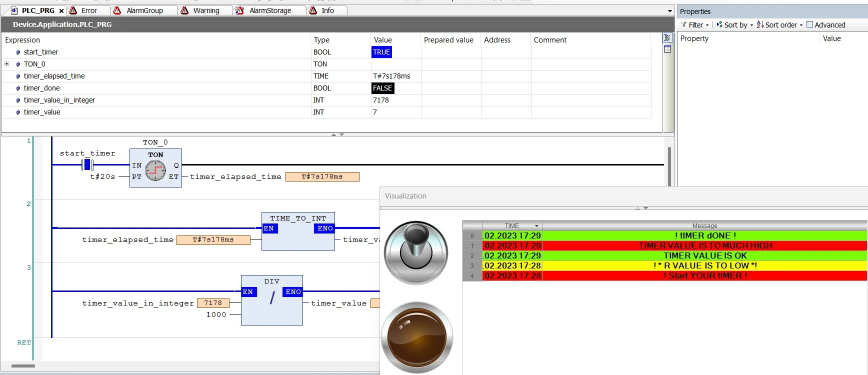Click the Warning tab alarm triangle icon
Viewport: 868px width, 375px height.
(x=184, y=10)
